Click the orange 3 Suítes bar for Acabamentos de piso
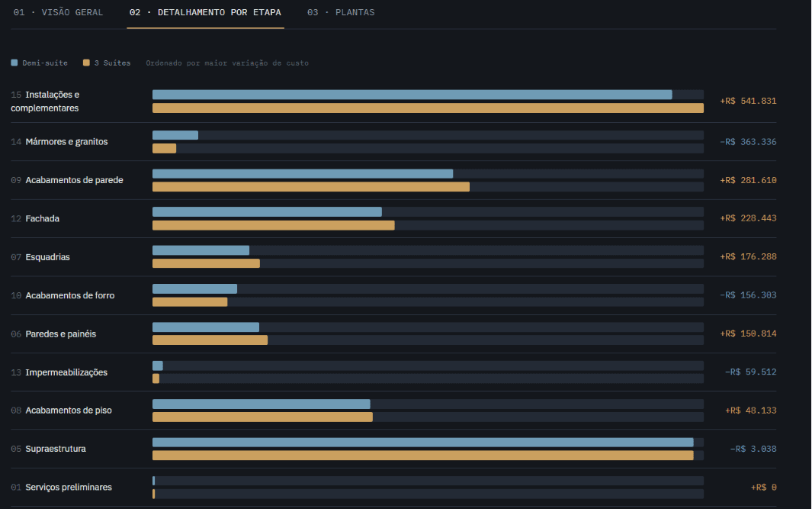Viewport: 812px width, 509px height. point(262,417)
